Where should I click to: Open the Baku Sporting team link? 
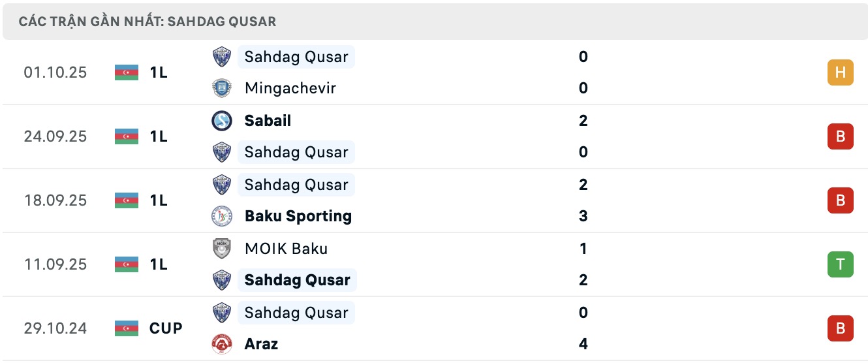pyautogui.click(x=298, y=216)
